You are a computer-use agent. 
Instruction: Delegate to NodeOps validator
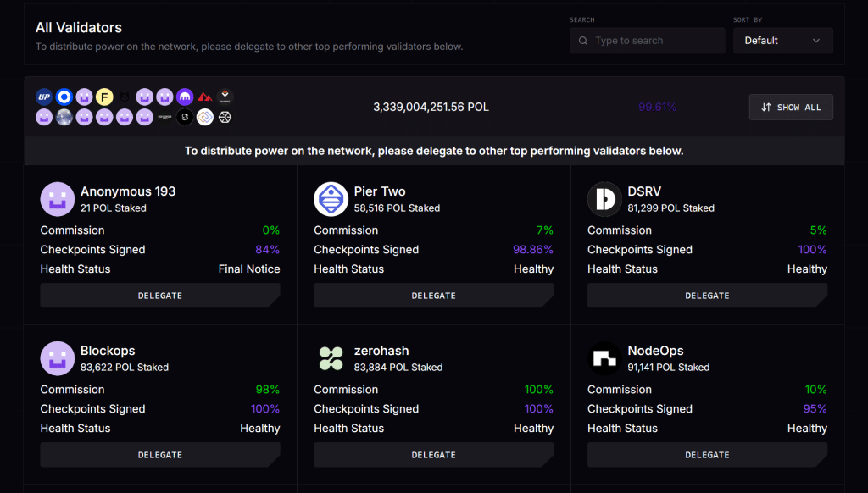[707, 455]
